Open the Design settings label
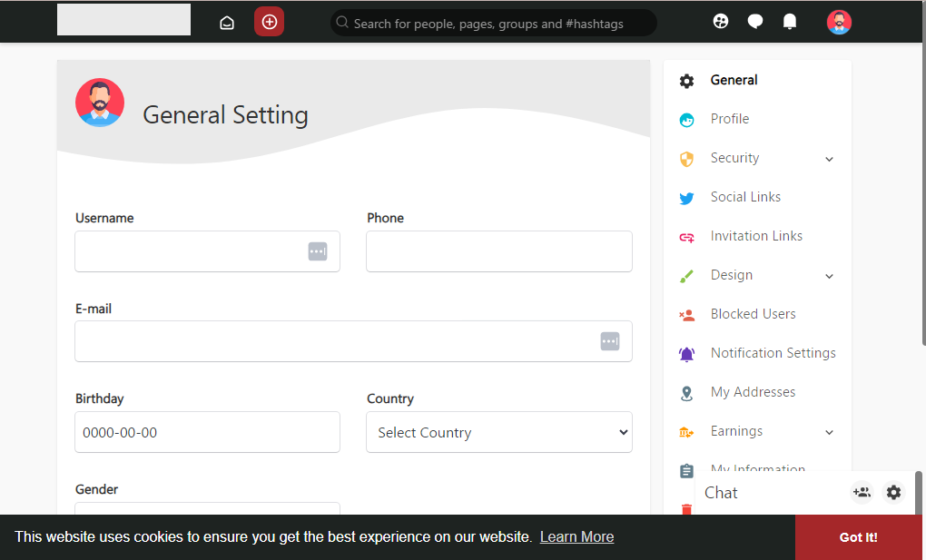 pos(731,275)
